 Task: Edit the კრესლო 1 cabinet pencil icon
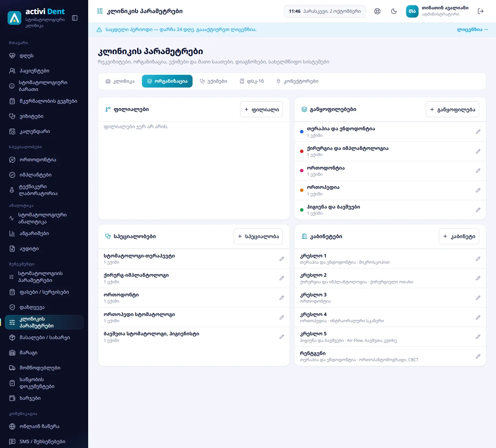click(478, 259)
